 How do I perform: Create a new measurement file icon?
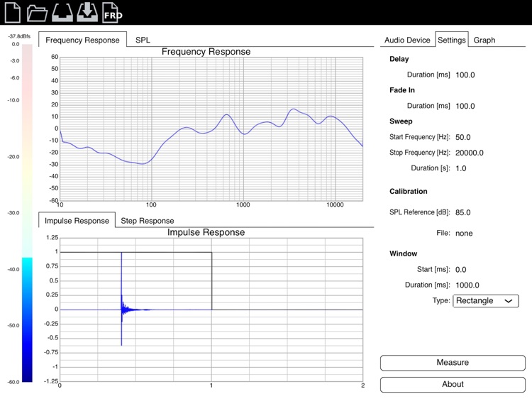(x=13, y=12)
